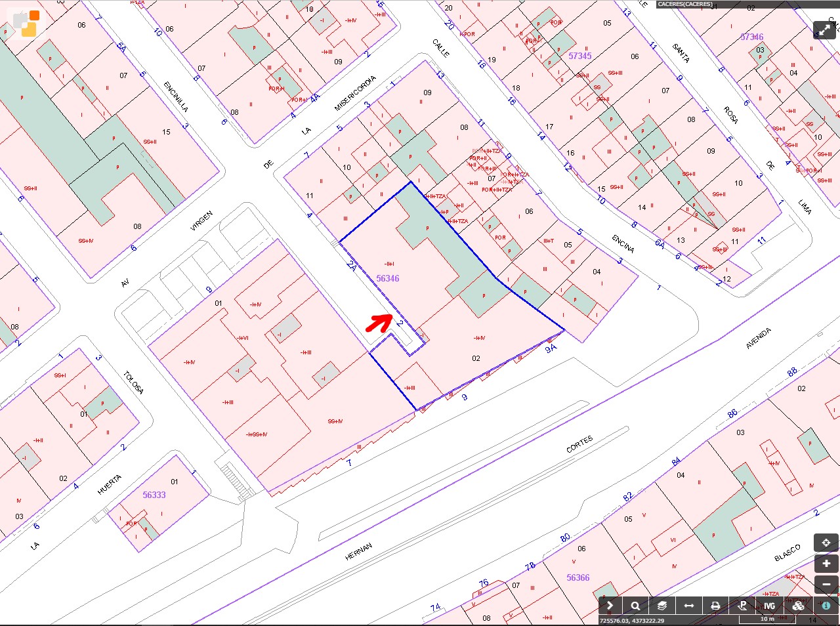Print the current map view
Viewport: 840px width, 626px height.
point(716,606)
